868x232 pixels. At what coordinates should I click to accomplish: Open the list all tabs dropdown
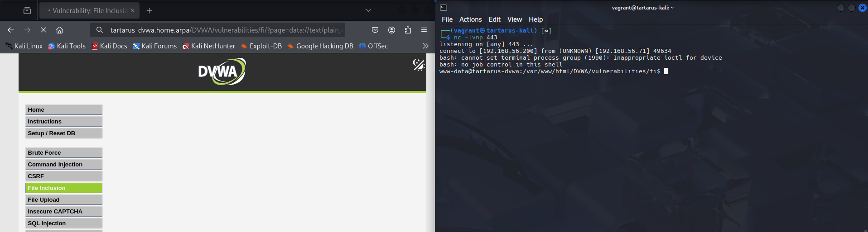pos(368,10)
